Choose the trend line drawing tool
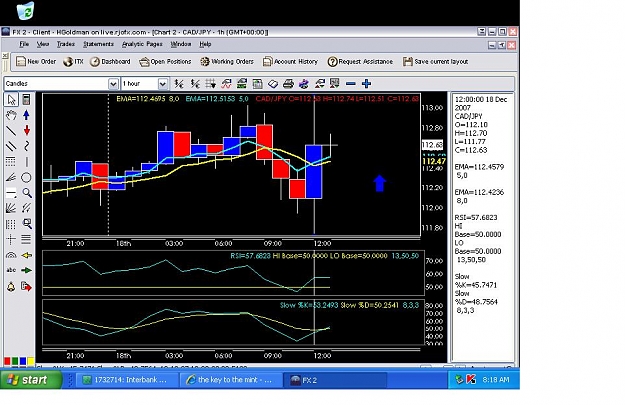 (x=11, y=131)
